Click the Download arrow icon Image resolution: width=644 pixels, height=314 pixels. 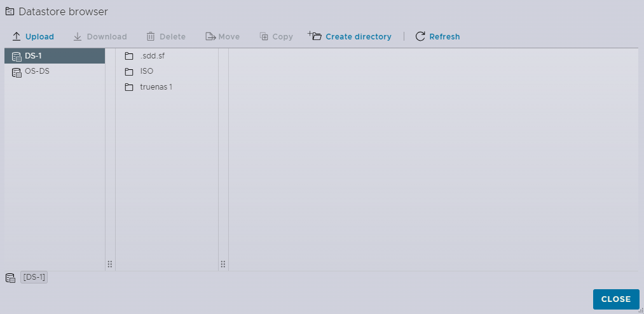point(78,37)
